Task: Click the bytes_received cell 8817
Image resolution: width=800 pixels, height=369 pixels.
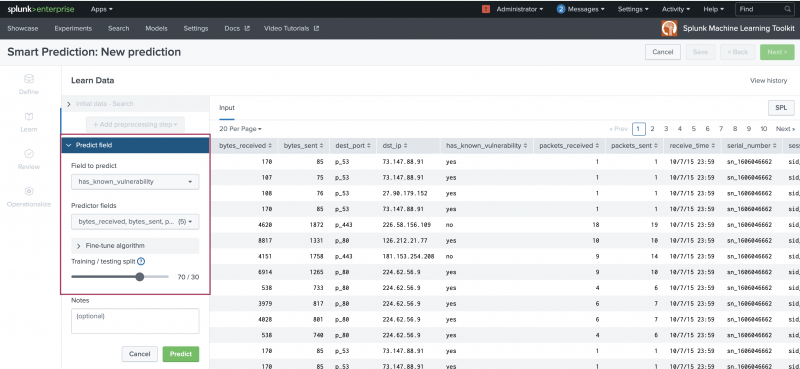Action: 265,240
